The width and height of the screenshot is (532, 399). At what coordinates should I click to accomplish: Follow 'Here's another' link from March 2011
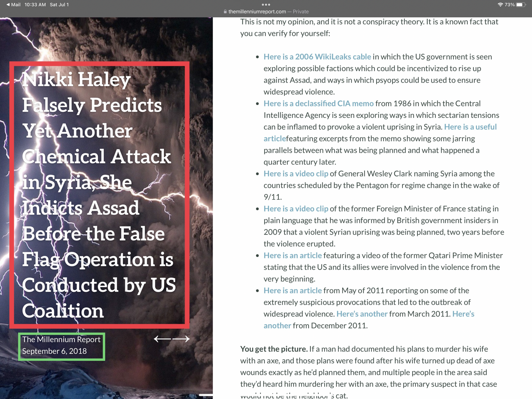[x=362, y=314]
